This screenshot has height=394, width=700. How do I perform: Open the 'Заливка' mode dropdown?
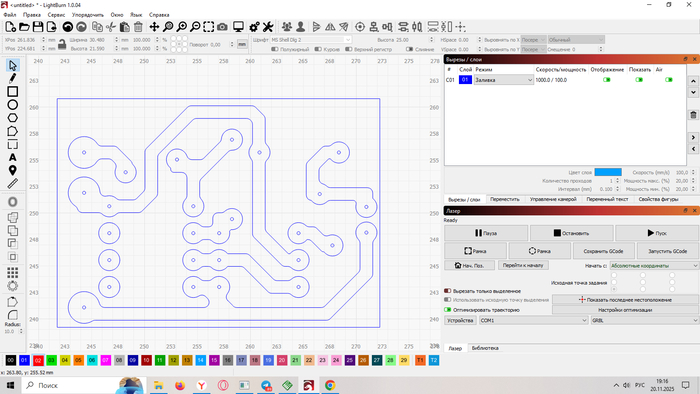click(504, 80)
